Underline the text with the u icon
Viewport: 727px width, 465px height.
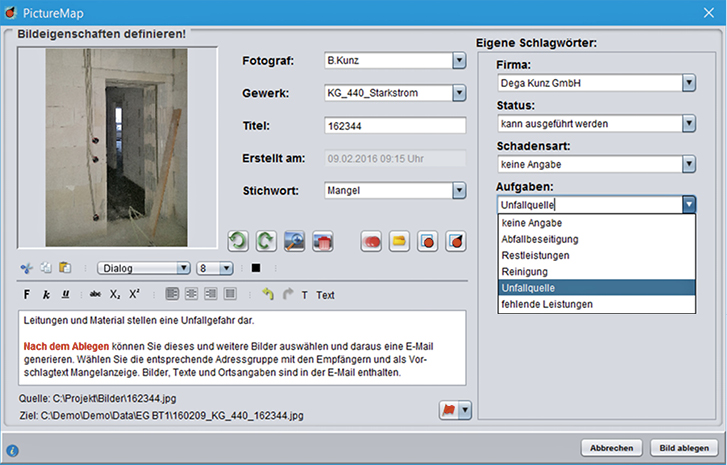click(66, 294)
